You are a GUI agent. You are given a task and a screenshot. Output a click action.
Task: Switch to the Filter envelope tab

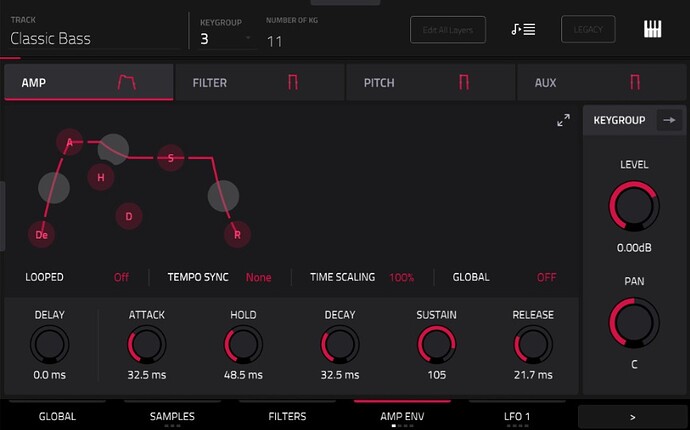point(259,84)
